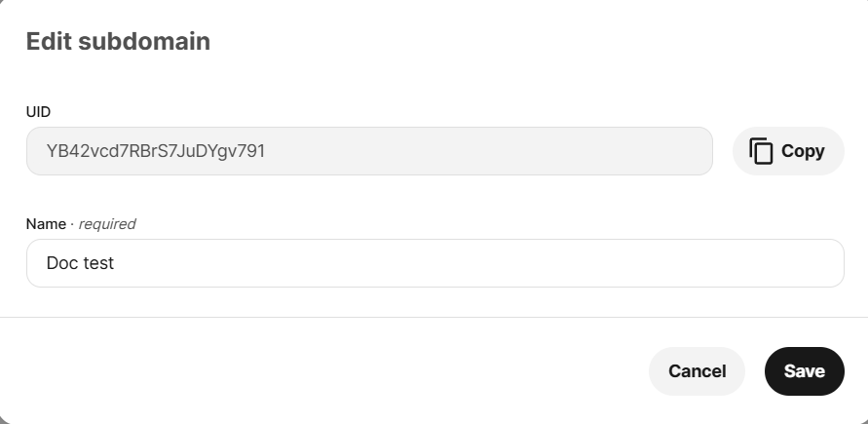Select the read-only UID field

pos(369,151)
